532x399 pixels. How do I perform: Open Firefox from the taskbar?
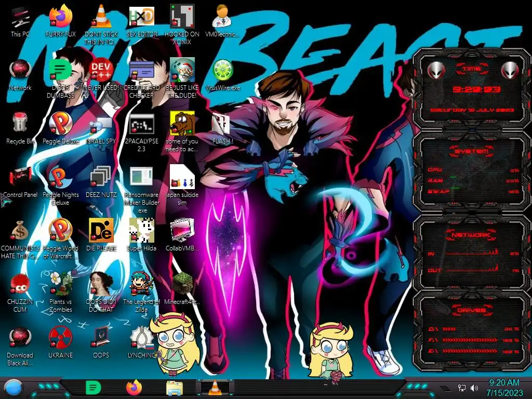click(x=134, y=388)
